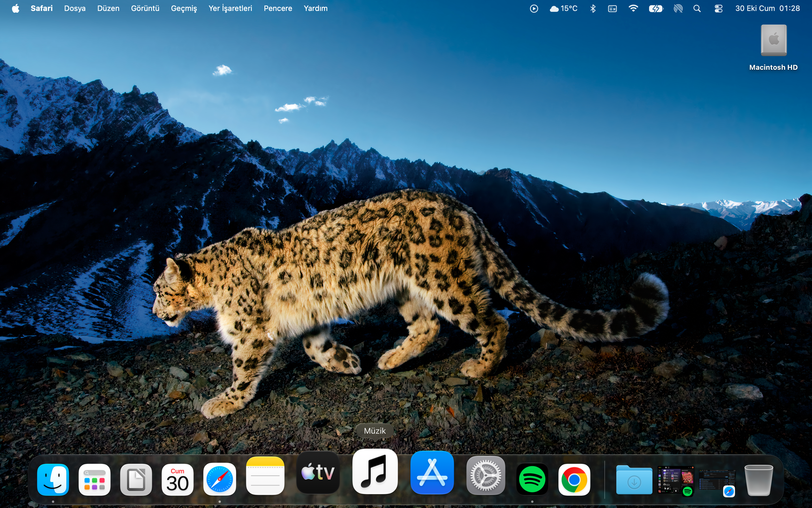The image size is (812, 508).
Task: Open the 15°C weather status item
Action: (x=563, y=8)
